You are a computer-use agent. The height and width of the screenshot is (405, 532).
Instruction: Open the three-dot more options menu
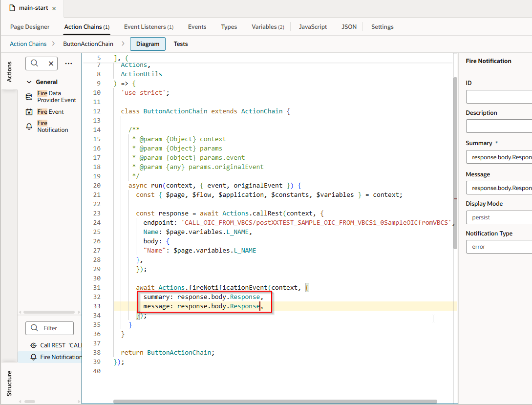pos(68,64)
